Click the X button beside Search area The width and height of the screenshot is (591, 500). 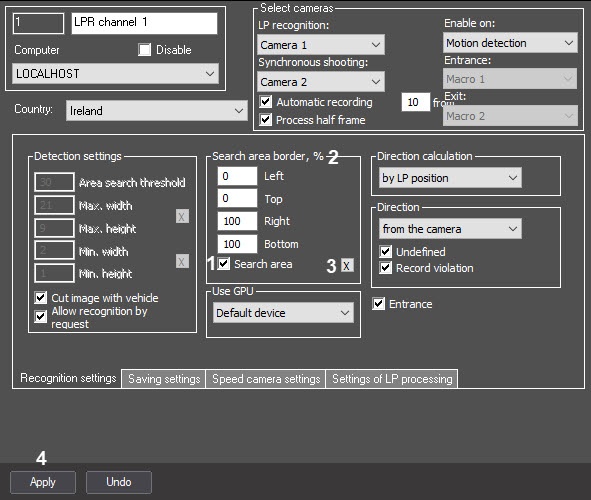(x=347, y=265)
